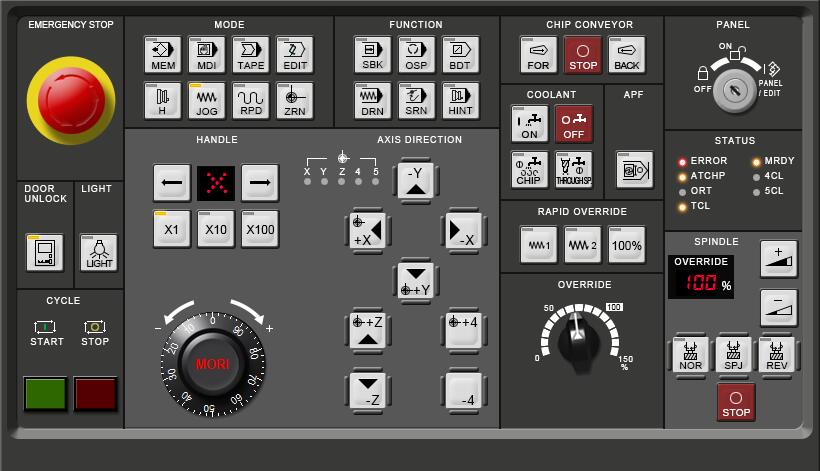This screenshot has width=820, height=471.
Task: Toggle the SBK single block function
Action: pos(372,55)
